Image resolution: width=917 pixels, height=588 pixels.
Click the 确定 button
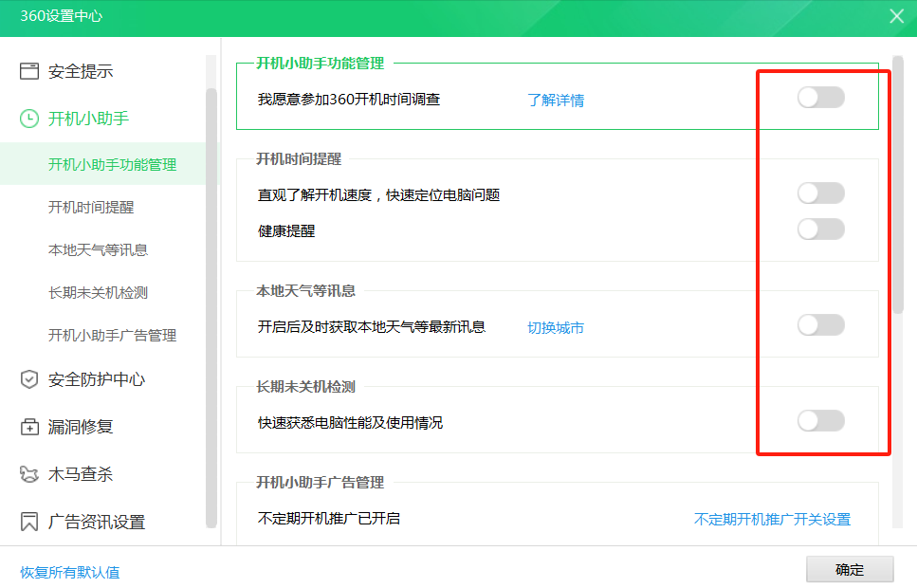pos(850,569)
